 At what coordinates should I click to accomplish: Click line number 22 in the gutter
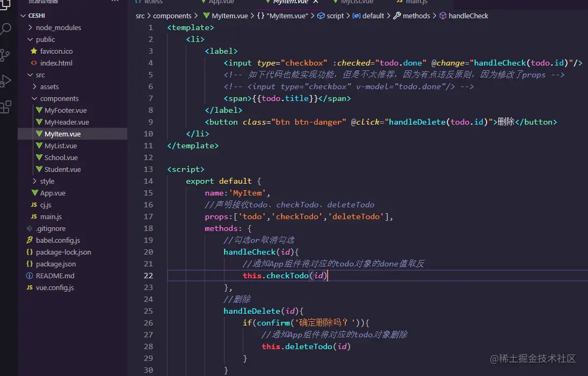pyautogui.click(x=149, y=276)
